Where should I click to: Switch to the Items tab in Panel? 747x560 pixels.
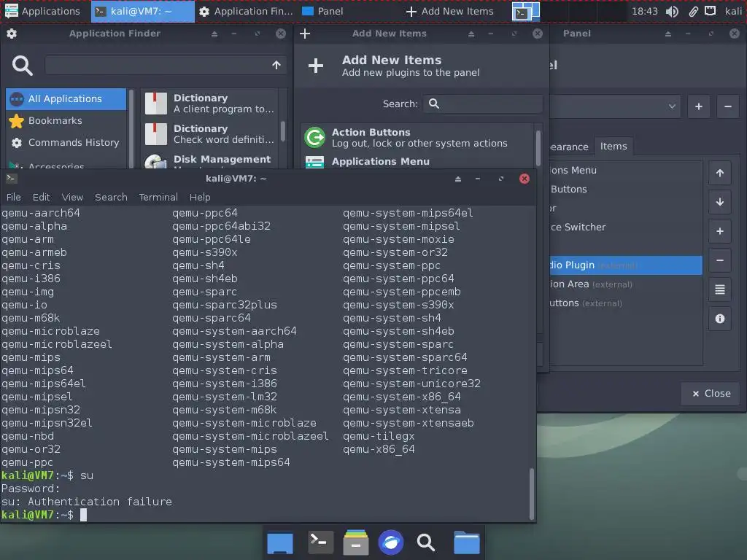point(614,146)
